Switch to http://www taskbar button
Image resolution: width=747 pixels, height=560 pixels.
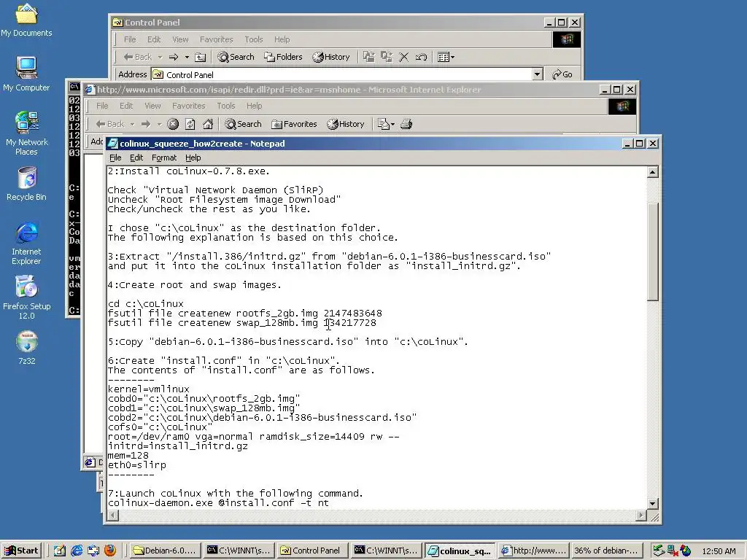tap(534, 551)
